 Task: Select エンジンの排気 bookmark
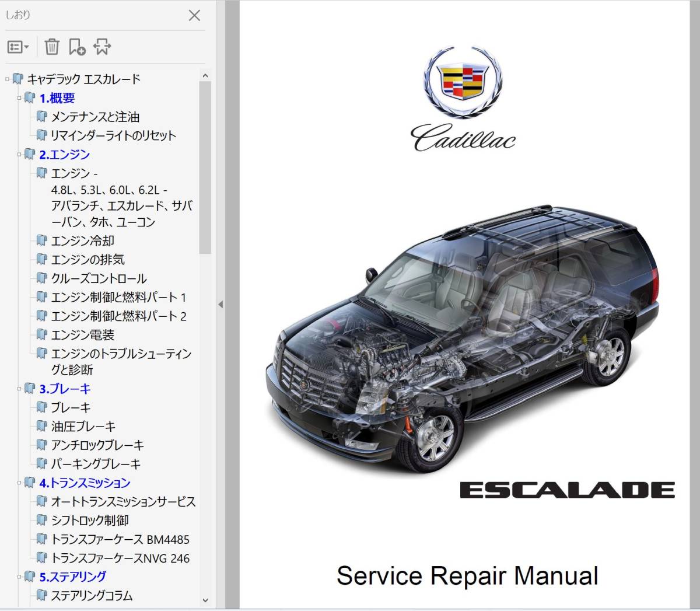88,259
